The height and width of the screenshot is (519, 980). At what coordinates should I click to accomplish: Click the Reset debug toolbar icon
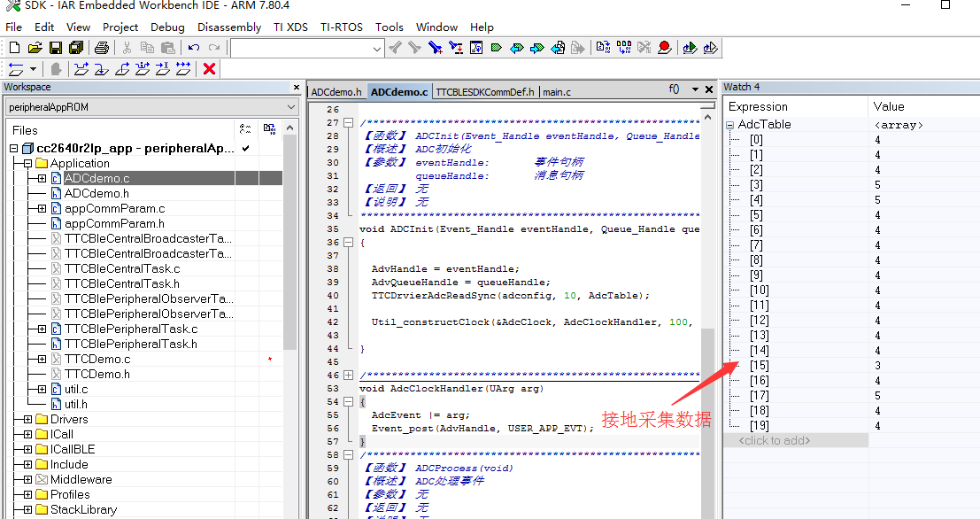pos(16,69)
